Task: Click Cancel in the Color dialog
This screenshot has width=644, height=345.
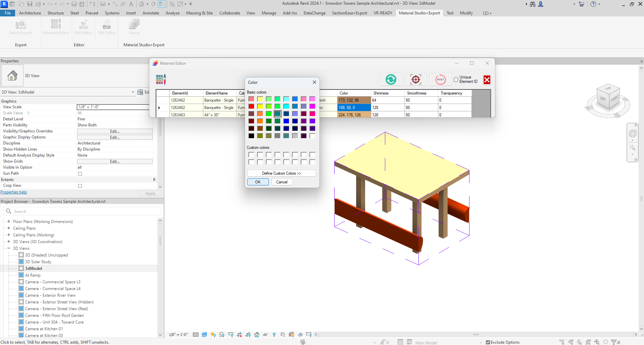Action: click(282, 182)
